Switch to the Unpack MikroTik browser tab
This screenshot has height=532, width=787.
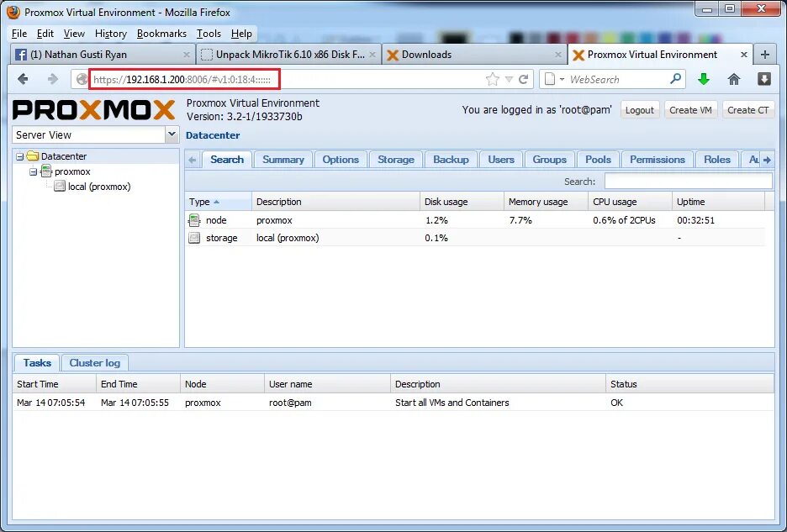(x=288, y=55)
